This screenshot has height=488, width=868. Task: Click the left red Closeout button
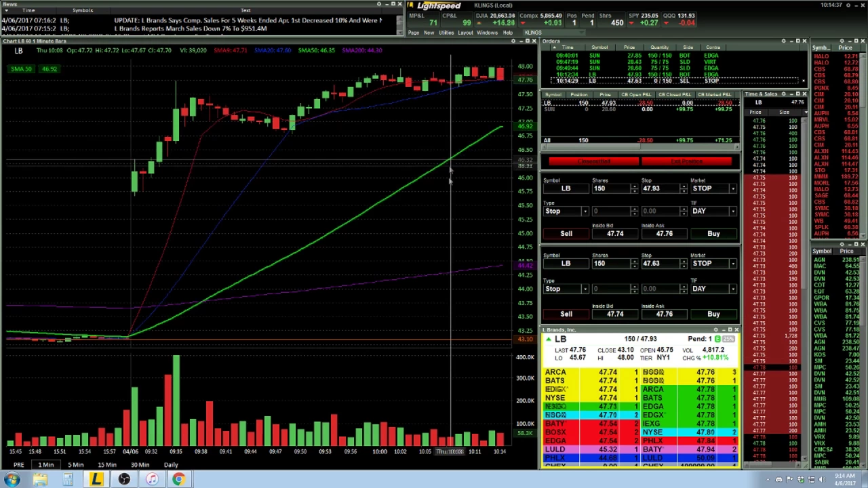click(593, 161)
